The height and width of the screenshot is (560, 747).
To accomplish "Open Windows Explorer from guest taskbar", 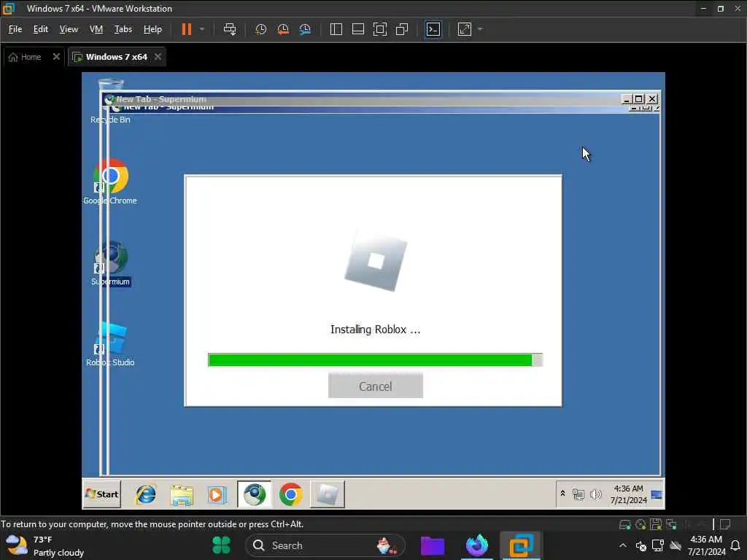I will tap(182, 495).
